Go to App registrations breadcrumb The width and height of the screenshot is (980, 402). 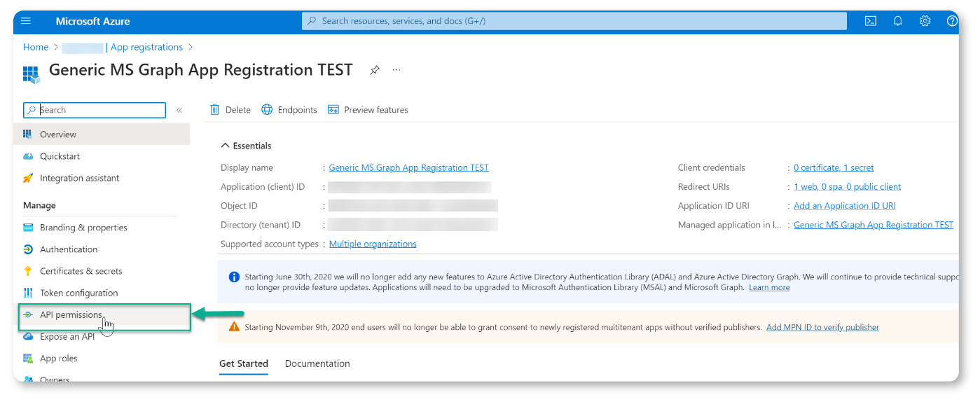[x=146, y=47]
